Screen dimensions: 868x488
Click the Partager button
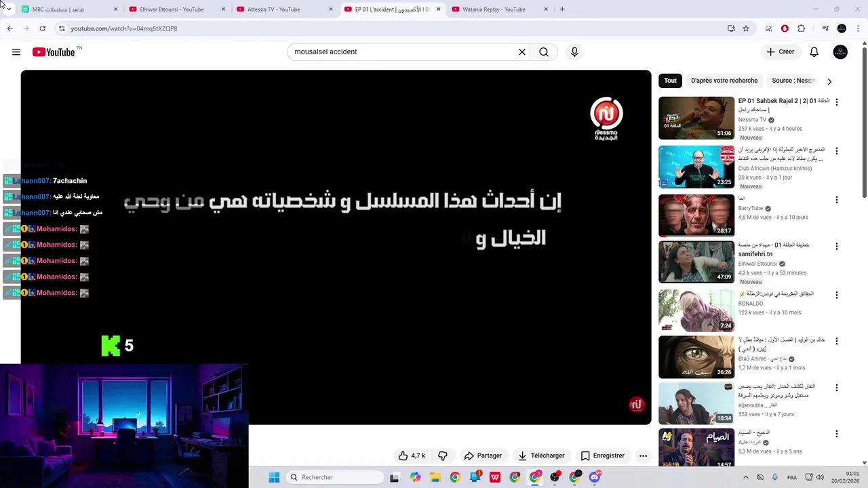point(483,455)
